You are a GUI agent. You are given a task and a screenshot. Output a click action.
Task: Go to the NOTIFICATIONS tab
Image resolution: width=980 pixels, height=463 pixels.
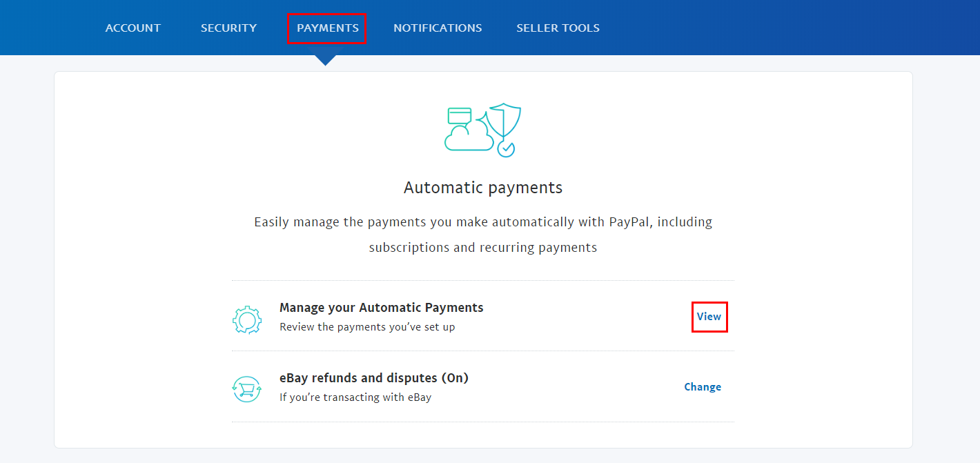(x=438, y=28)
